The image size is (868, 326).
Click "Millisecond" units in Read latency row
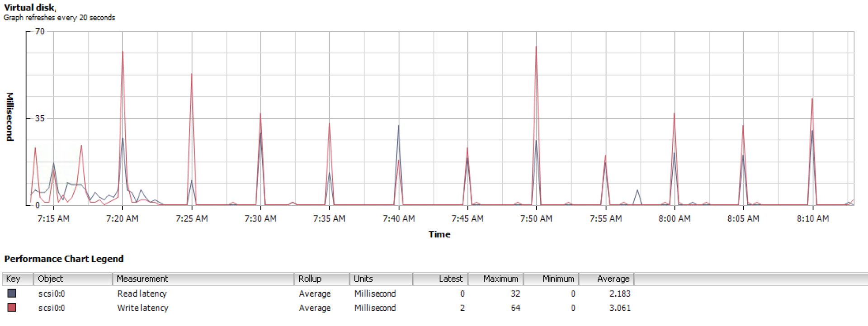[x=375, y=294]
